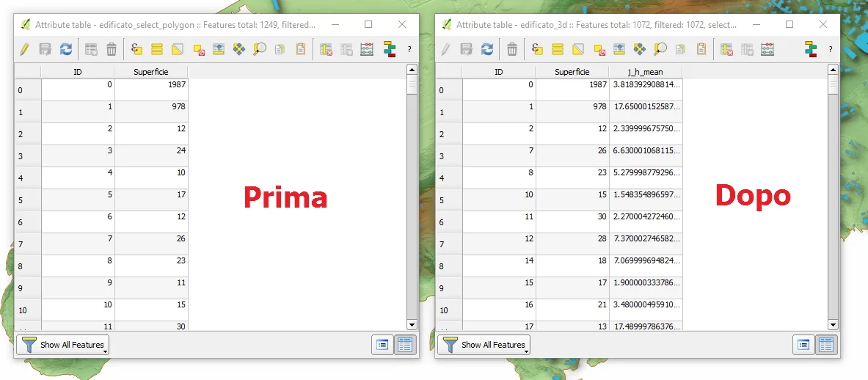Viewport: 868px width, 380px height.
Task: Paste features from clipboard in edificato_3d window
Action: click(x=701, y=49)
